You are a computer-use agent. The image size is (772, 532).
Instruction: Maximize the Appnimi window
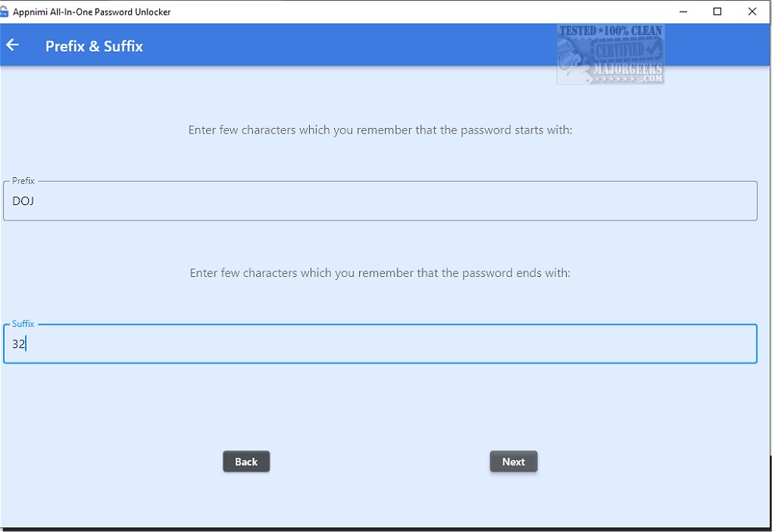(x=717, y=12)
